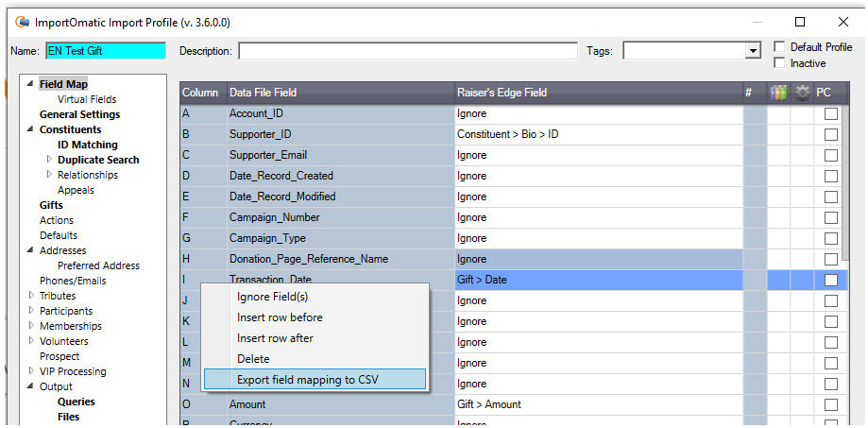Check the PC box for Campaign_Number row
This screenshot has width=868, height=428.
pyautogui.click(x=831, y=217)
